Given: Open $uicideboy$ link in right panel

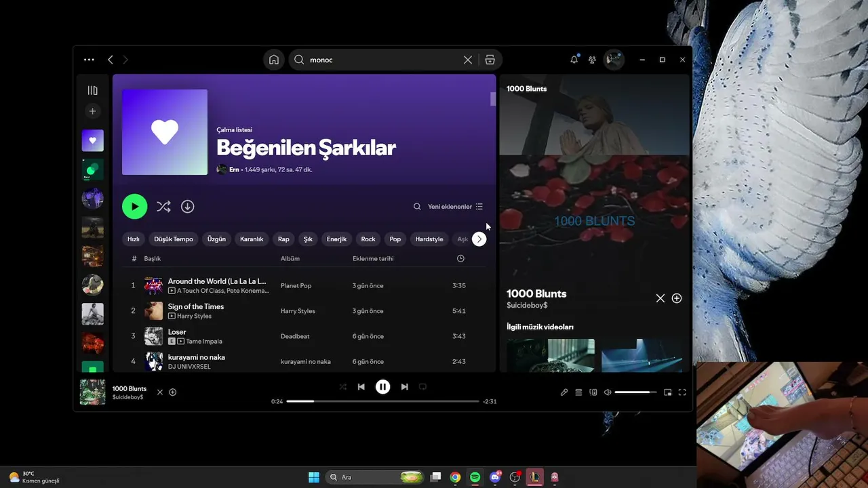Looking at the screenshot, I should pyautogui.click(x=527, y=306).
